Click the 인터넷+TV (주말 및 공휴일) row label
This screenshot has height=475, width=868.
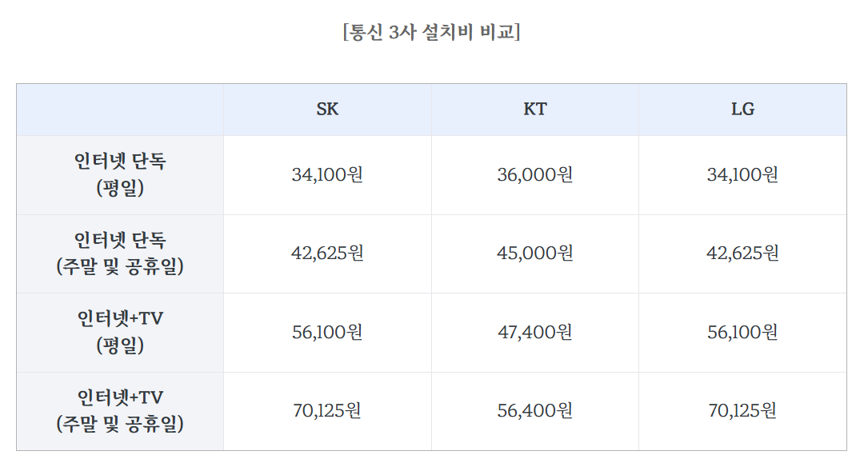(120, 410)
